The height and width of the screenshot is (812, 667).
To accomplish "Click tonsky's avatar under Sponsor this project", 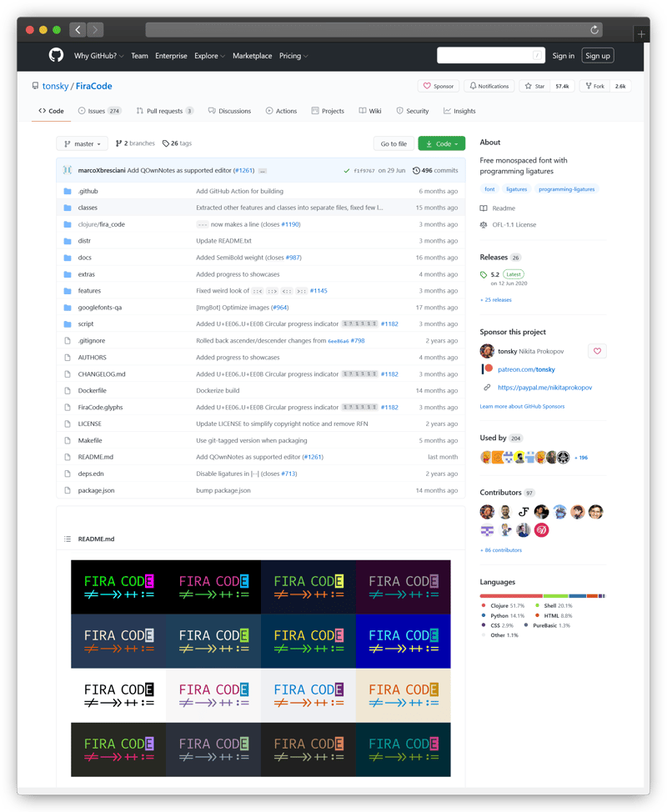I will 487,351.
